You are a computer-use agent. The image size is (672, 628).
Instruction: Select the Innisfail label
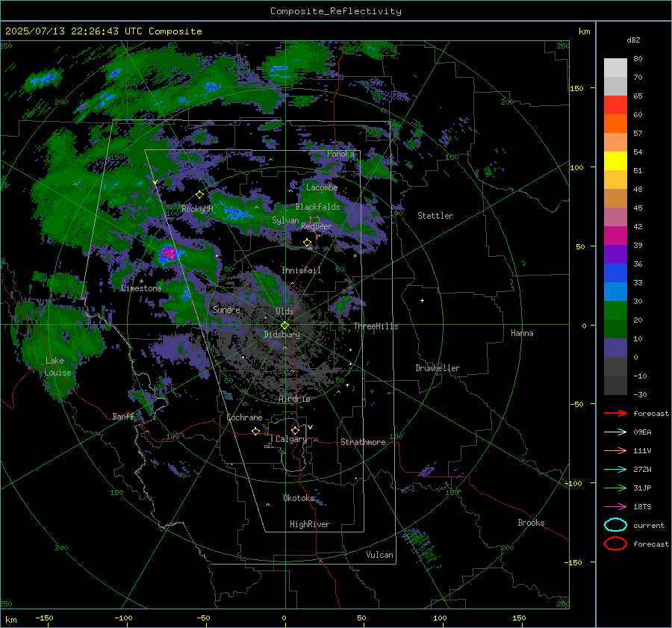click(301, 270)
